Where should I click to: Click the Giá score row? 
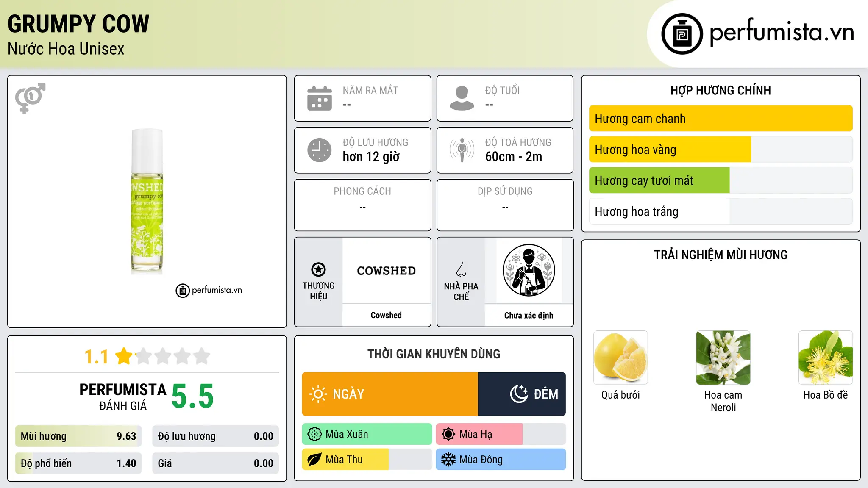coord(215,463)
